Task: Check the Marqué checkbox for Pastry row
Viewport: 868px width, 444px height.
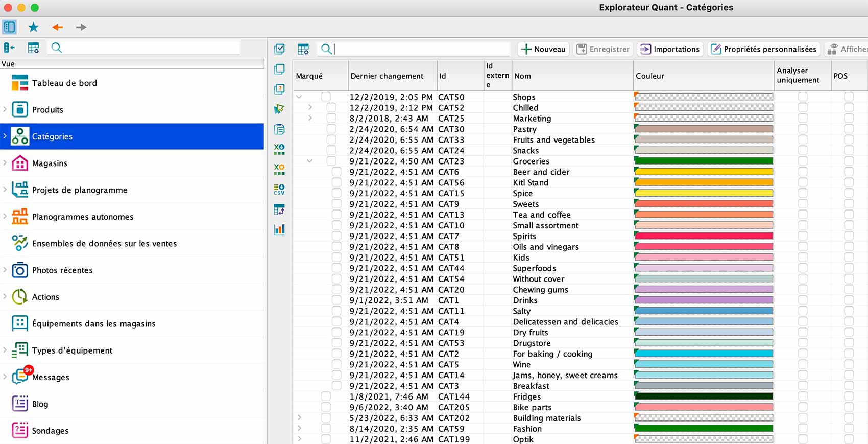Action: (331, 129)
